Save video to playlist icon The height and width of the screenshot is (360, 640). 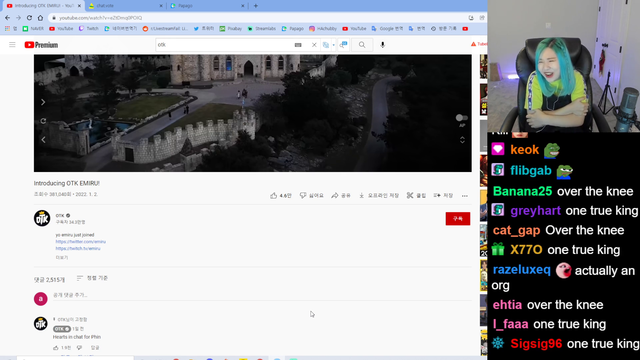point(443,196)
